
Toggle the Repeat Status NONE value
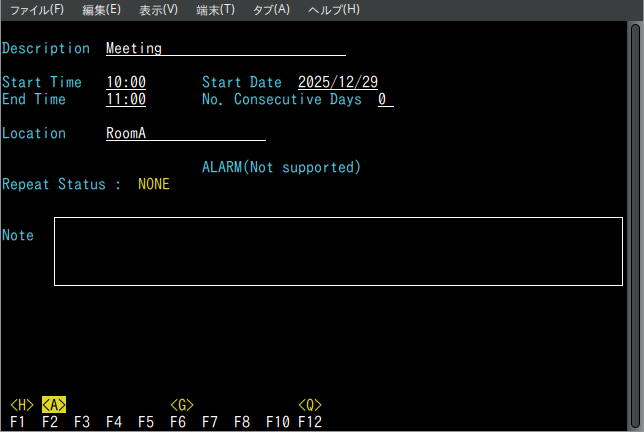(154, 184)
